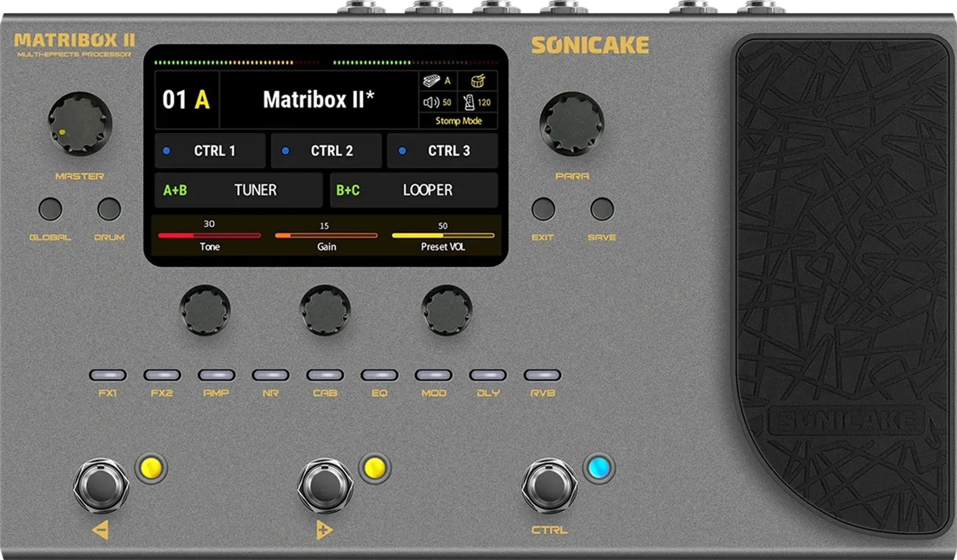Select patch number 01 A

(x=186, y=100)
